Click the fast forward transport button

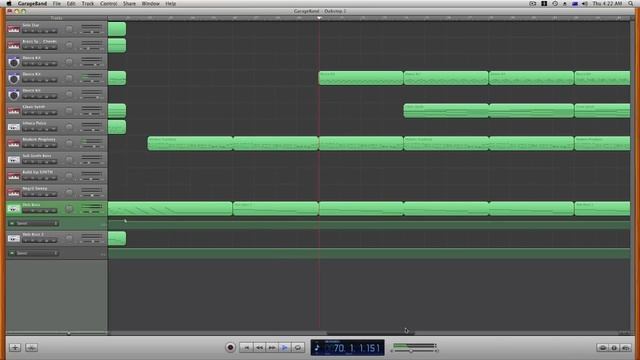tap(272, 347)
